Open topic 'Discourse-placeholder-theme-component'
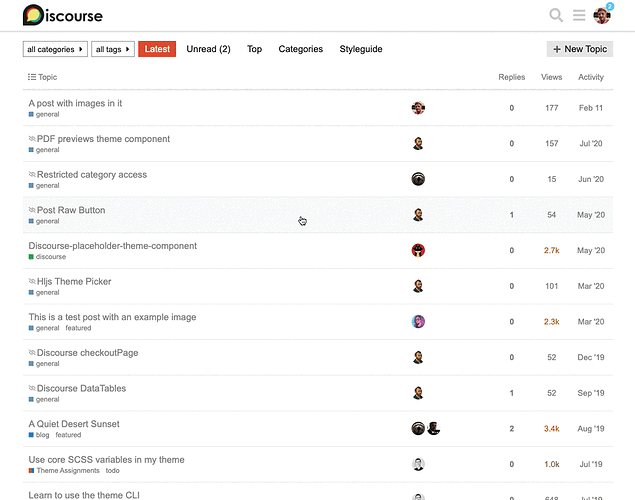This screenshot has height=500, width=635. pyautogui.click(x=113, y=246)
